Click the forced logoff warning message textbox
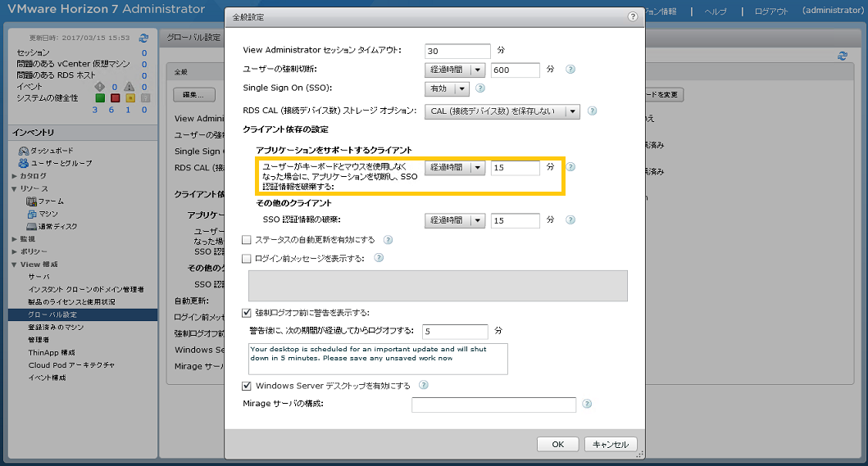This screenshot has width=868, height=466. point(378,359)
